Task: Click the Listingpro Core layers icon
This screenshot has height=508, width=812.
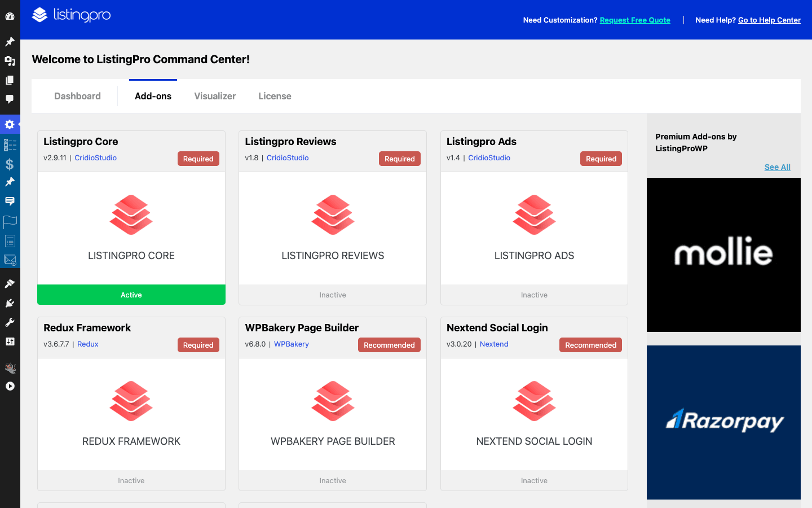Action: [x=131, y=214]
